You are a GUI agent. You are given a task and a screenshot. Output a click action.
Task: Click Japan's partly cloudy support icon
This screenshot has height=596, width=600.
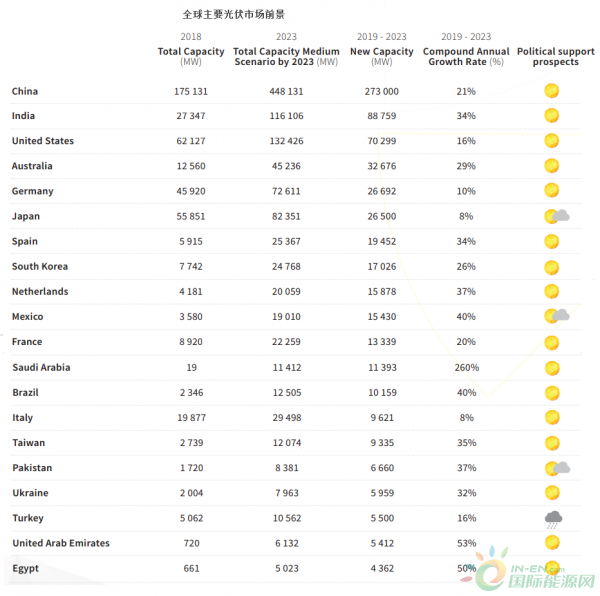556,216
